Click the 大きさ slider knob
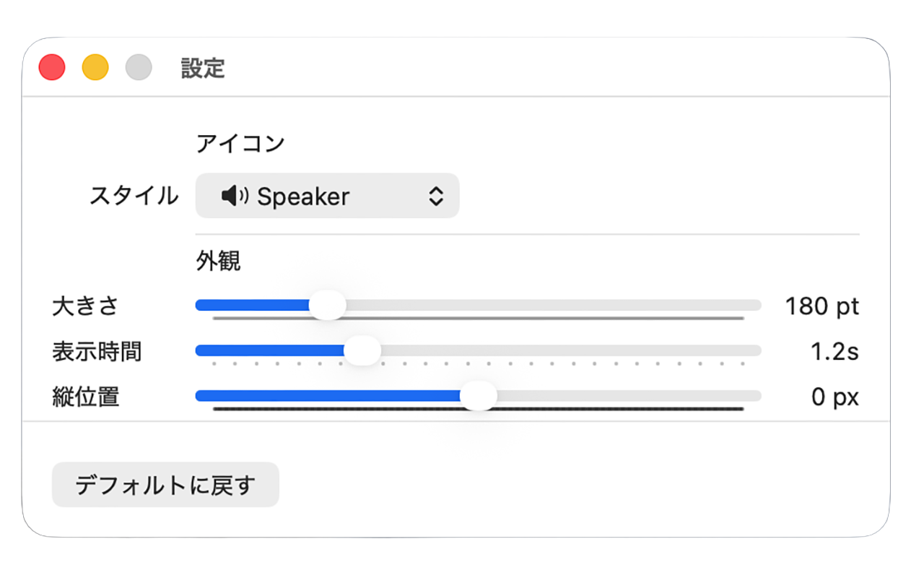Screen dimensions: 924x578 (327, 306)
